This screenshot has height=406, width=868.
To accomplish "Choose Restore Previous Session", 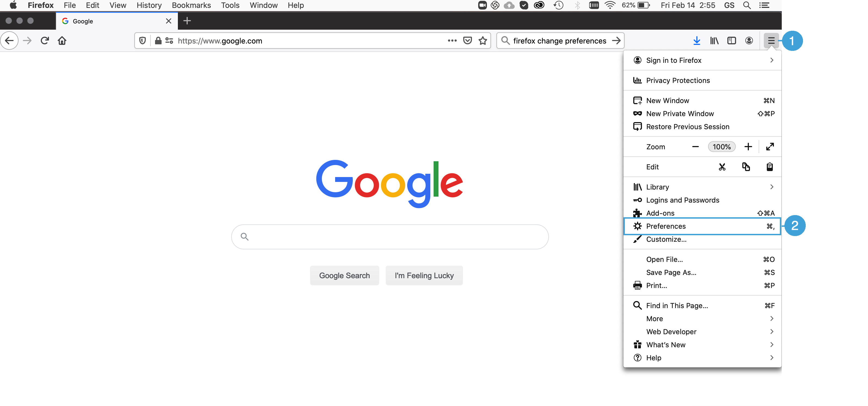I will click(x=703, y=127).
